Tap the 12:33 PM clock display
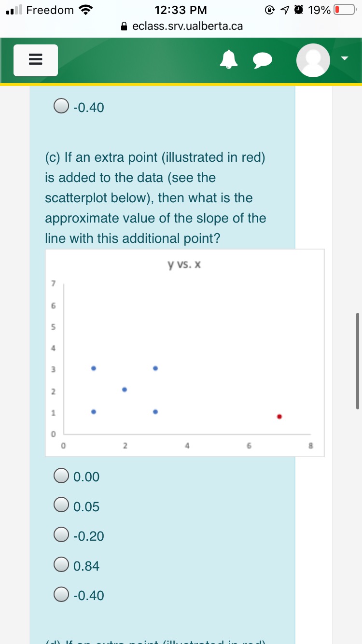Viewport: 362px width, 644px height. coord(181,10)
